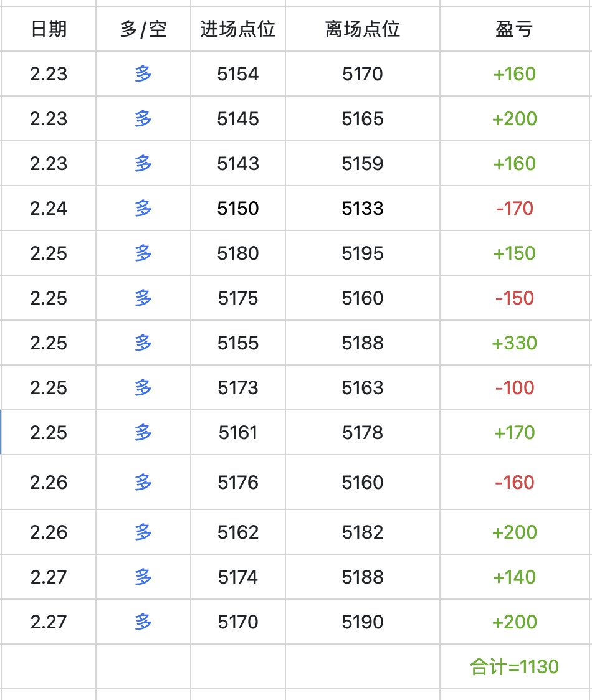
Task: Click the exit point cell 5182
Action: (x=363, y=532)
